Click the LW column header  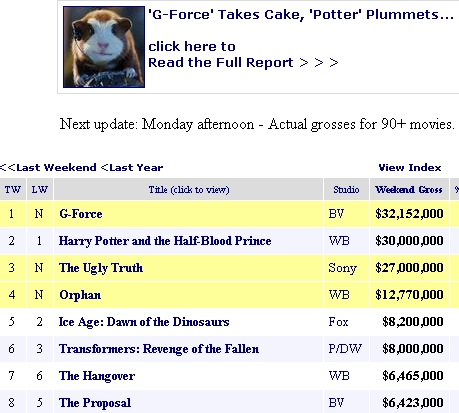(40, 190)
